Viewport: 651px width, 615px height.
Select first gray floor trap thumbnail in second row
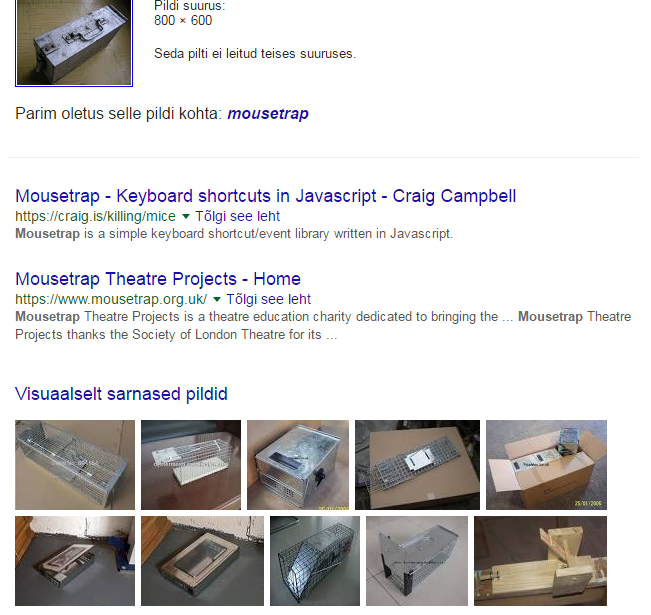(75, 561)
